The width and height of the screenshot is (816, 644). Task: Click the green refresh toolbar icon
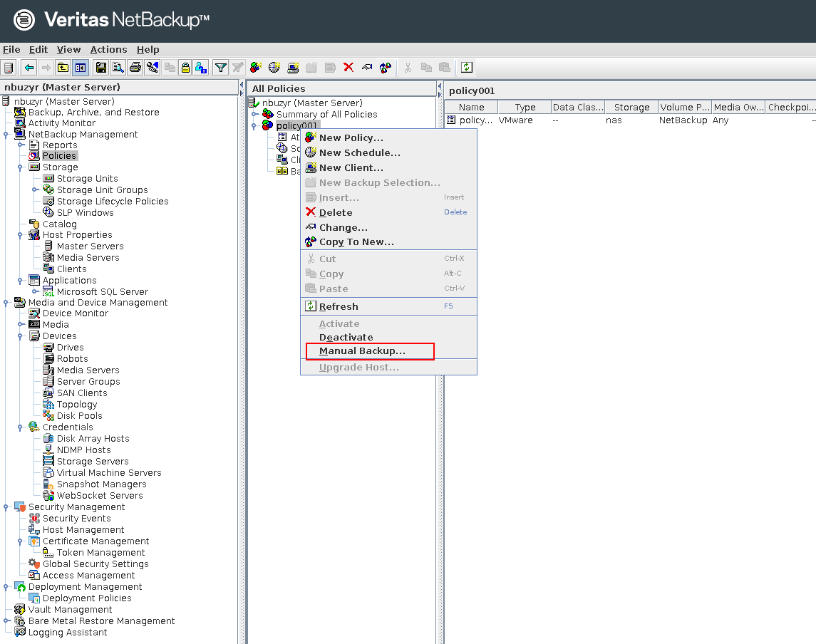467,68
